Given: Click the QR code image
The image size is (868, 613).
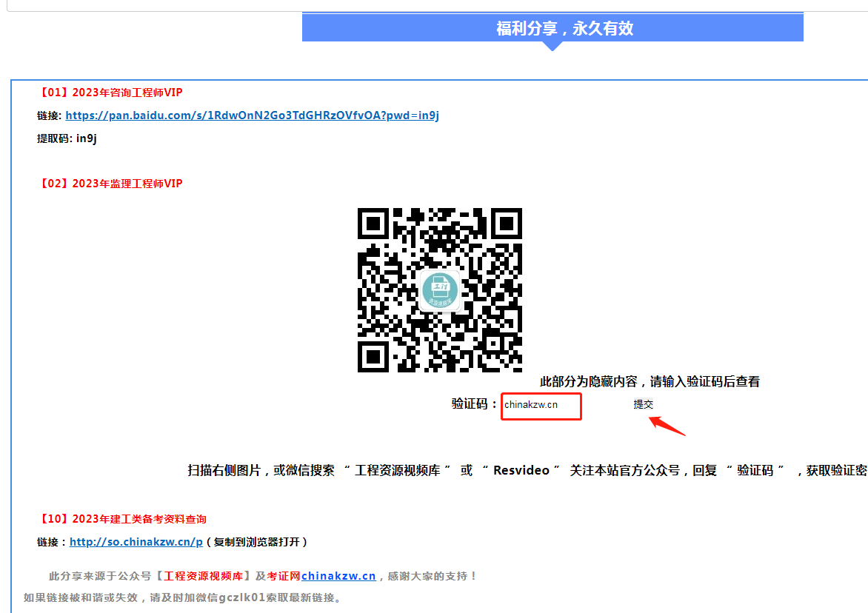Looking at the screenshot, I should click(439, 290).
